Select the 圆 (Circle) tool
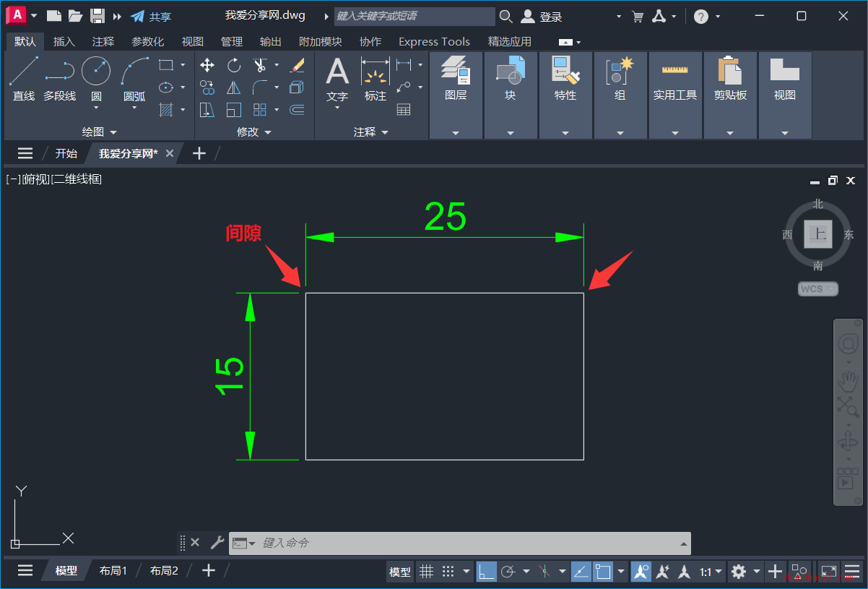Image resolution: width=868 pixels, height=589 pixels. pos(96,79)
